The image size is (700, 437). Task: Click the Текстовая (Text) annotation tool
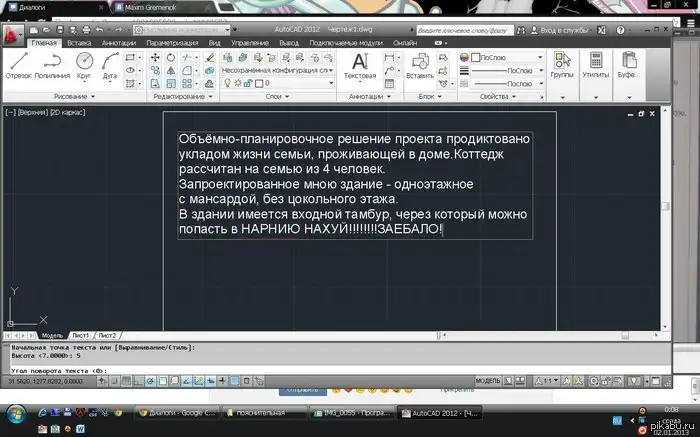359,65
